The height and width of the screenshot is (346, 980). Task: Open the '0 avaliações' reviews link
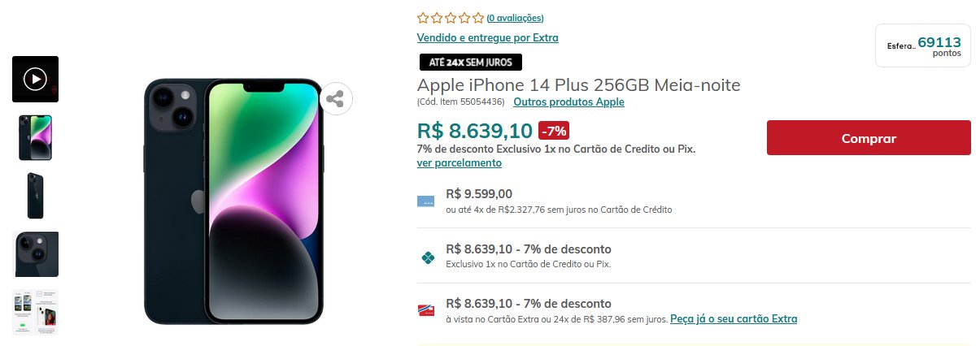pos(515,18)
